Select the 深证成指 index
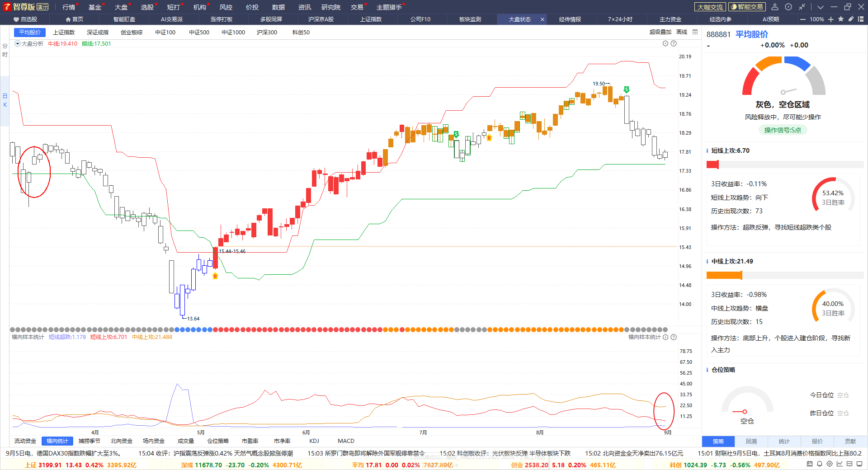Image resolution: width=868 pixels, height=470 pixels. click(x=98, y=33)
